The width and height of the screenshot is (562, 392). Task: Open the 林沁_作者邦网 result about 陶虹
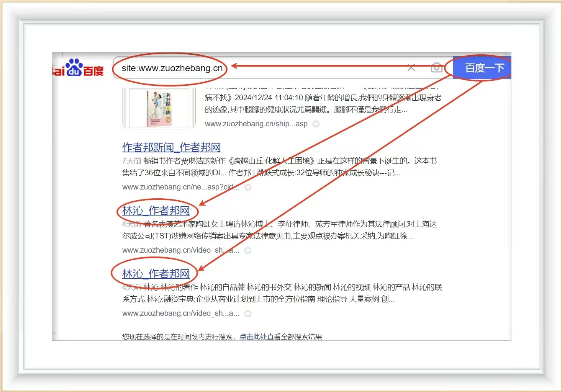[x=156, y=211]
